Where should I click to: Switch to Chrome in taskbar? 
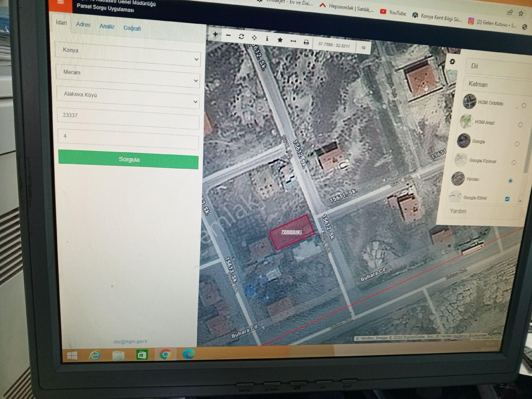pyautogui.click(x=165, y=354)
